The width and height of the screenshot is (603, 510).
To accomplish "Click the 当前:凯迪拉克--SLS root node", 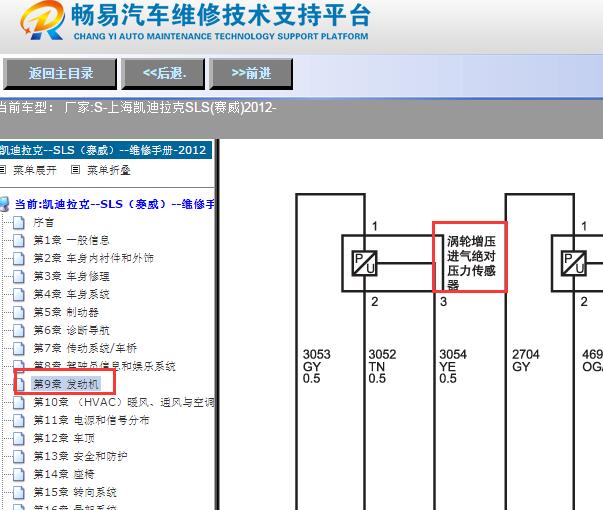I will 114,204.
